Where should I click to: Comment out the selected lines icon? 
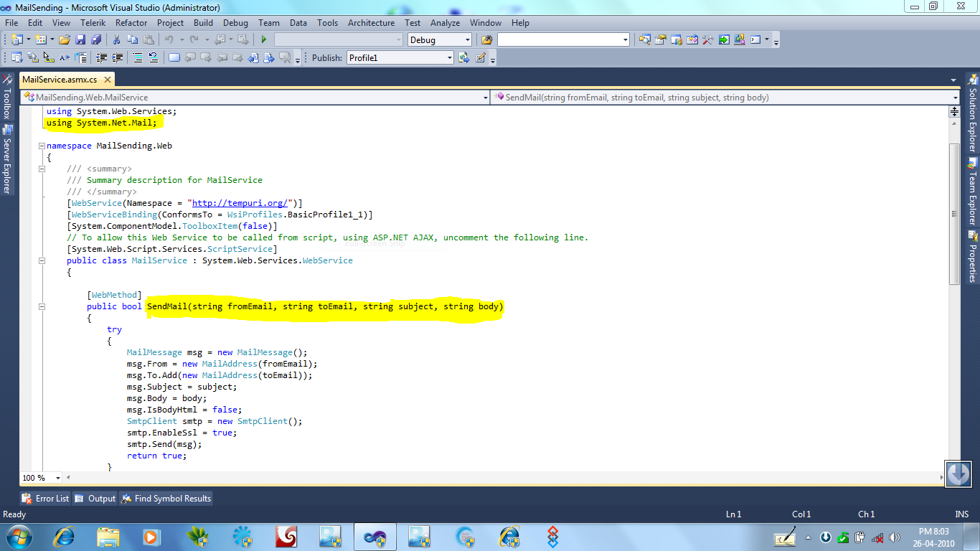(138, 58)
